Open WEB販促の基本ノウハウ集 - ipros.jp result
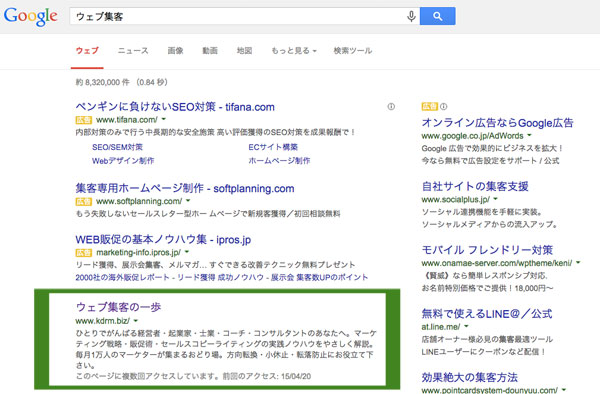This screenshot has width=600, height=394. click(x=163, y=239)
